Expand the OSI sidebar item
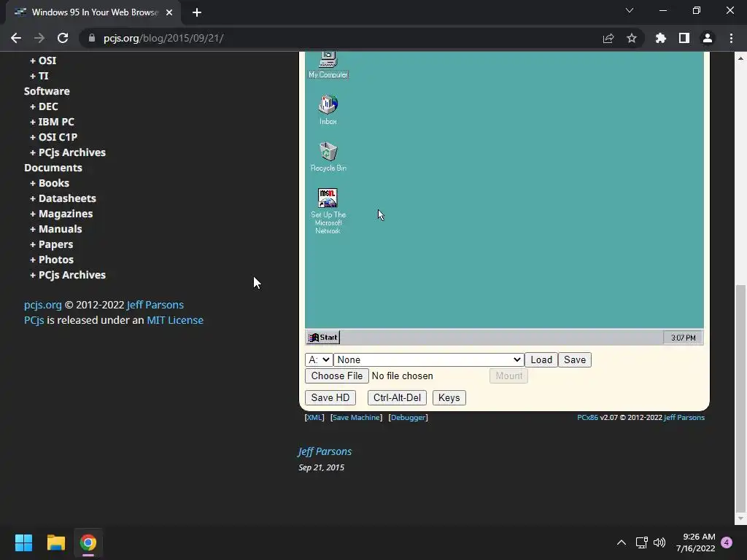Viewport: 747px width, 560px height. [x=43, y=61]
